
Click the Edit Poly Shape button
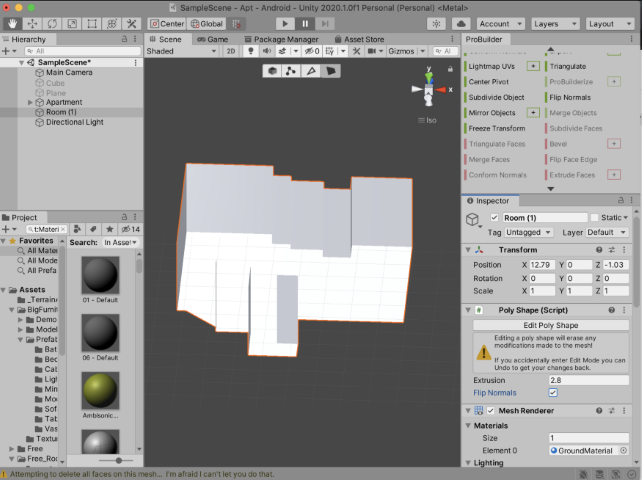pos(550,325)
